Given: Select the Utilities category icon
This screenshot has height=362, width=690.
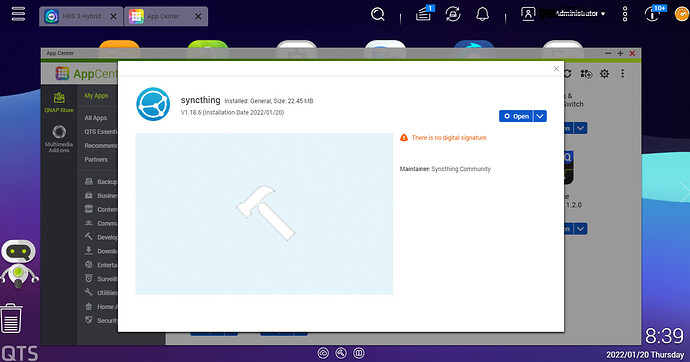Looking at the screenshot, I should pos(88,293).
